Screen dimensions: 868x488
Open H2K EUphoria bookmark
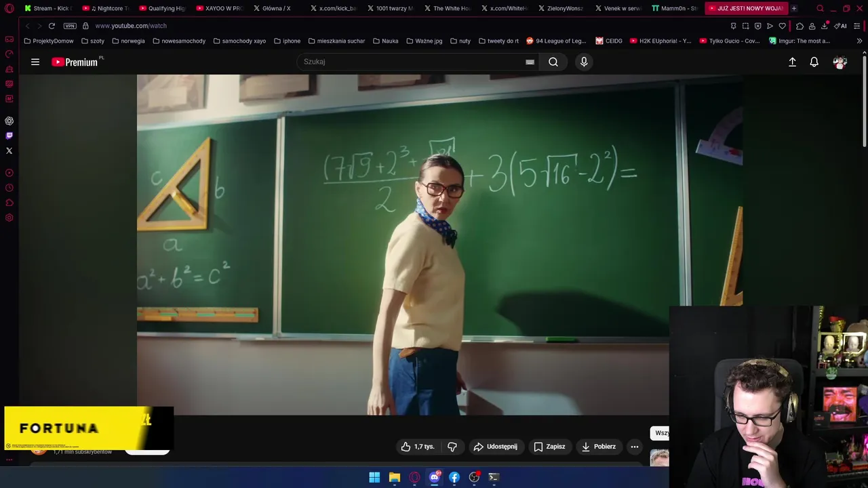[660, 41]
